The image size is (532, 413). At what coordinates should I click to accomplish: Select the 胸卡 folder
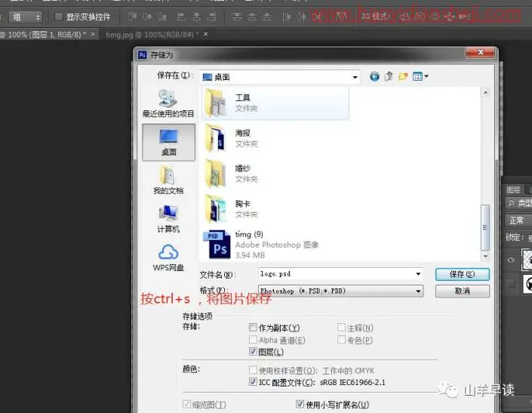point(275,209)
